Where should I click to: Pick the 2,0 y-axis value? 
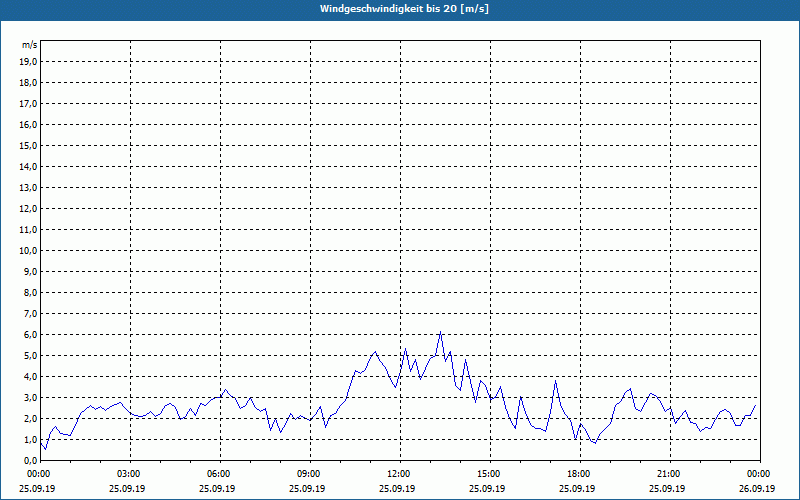click(x=30, y=418)
